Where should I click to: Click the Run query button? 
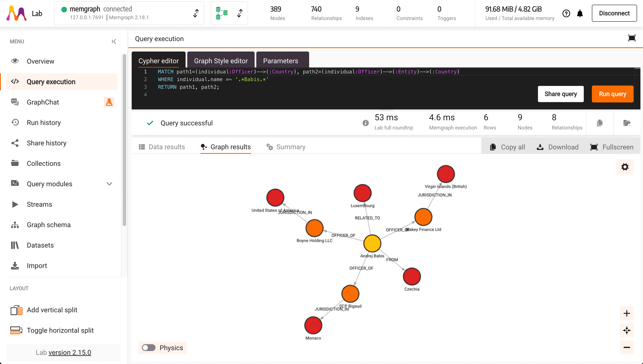[612, 94]
